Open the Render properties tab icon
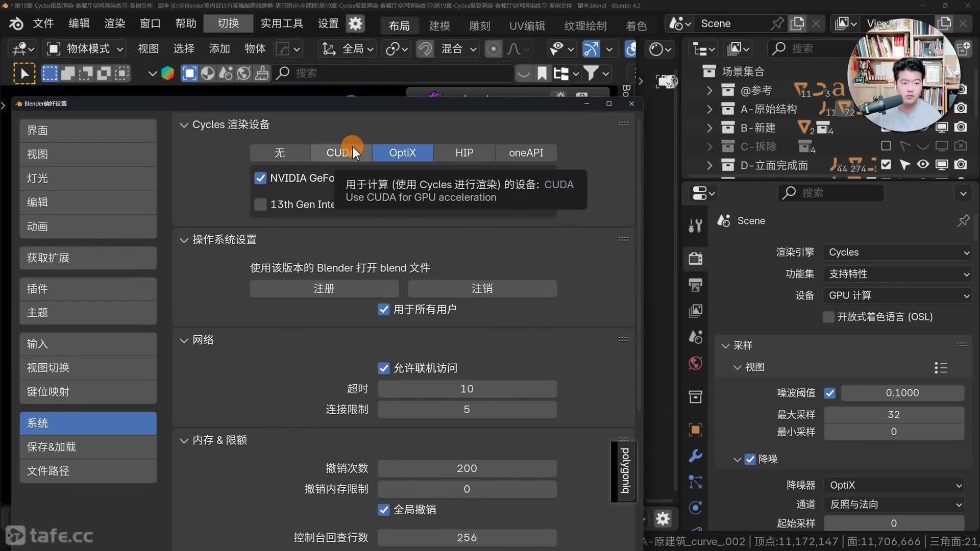The image size is (980, 551). point(695,259)
